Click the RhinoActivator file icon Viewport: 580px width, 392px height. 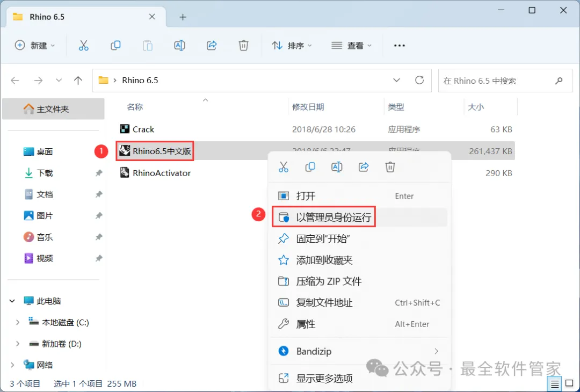(x=125, y=173)
